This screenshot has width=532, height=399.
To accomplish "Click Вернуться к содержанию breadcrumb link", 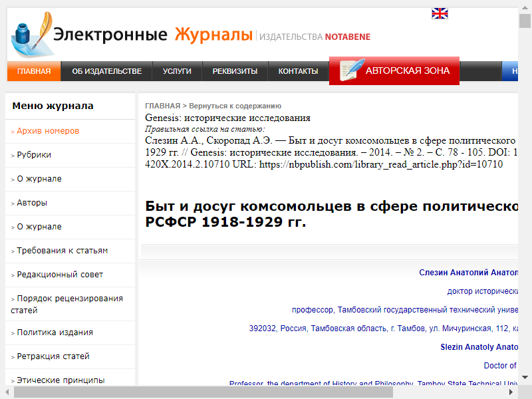I will 235,106.
